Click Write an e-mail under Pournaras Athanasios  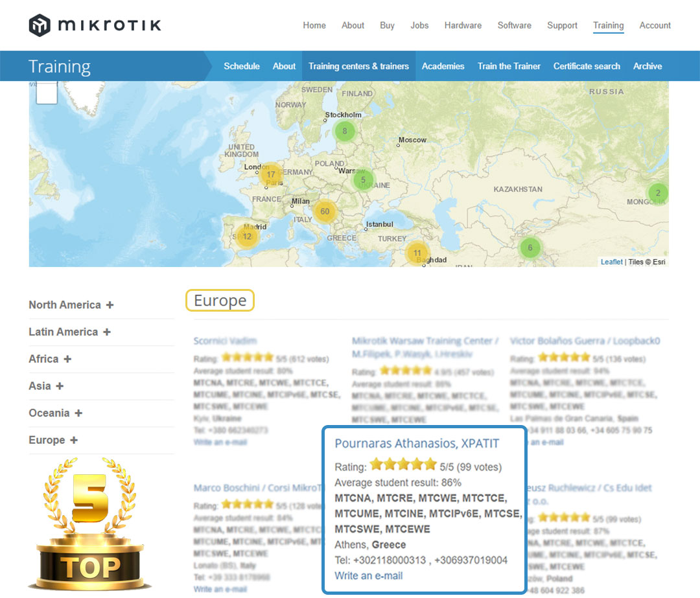click(368, 575)
